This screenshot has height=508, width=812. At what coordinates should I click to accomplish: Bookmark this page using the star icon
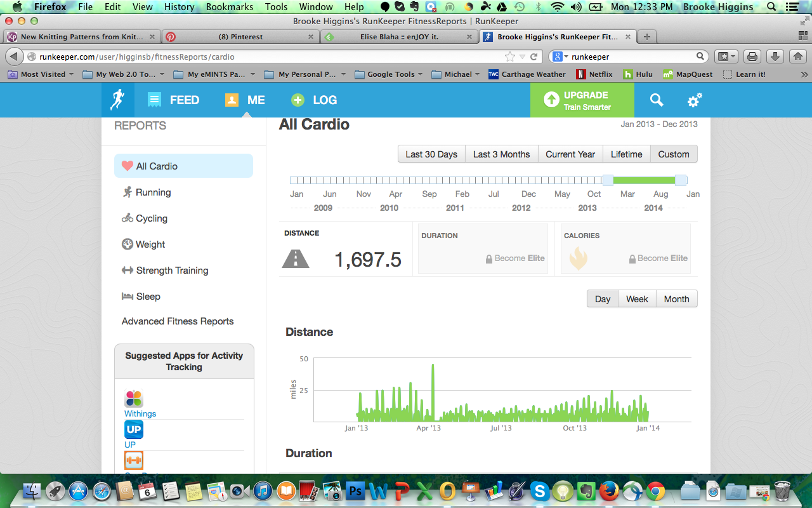coord(510,57)
